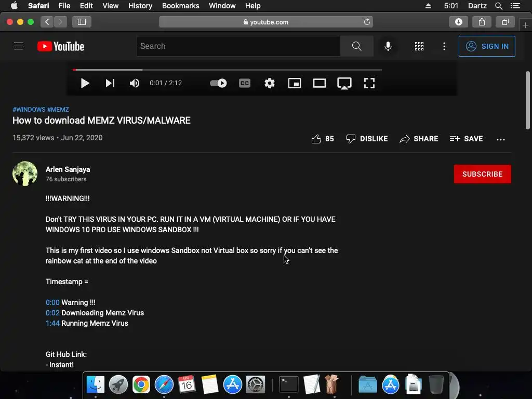Enable miniplayer mode
This screenshot has width=532, height=399.
tap(295, 83)
